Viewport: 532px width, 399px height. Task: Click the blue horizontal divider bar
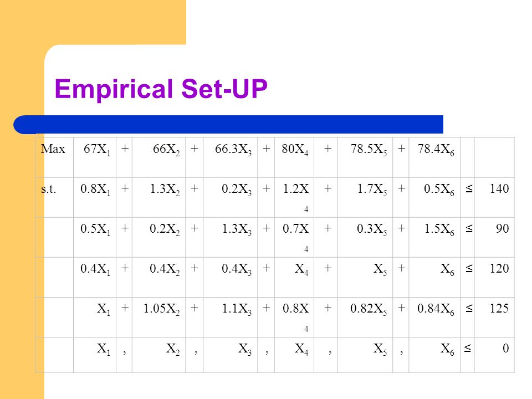click(x=228, y=125)
